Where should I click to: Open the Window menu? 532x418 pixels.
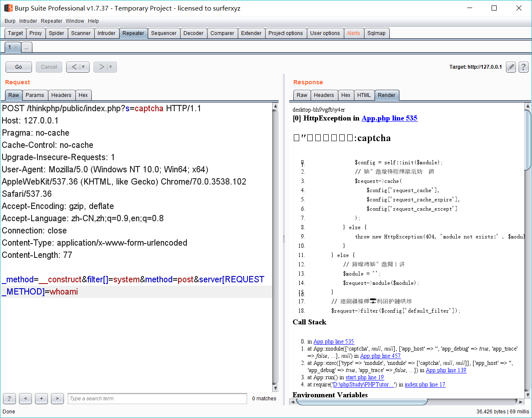pos(75,21)
